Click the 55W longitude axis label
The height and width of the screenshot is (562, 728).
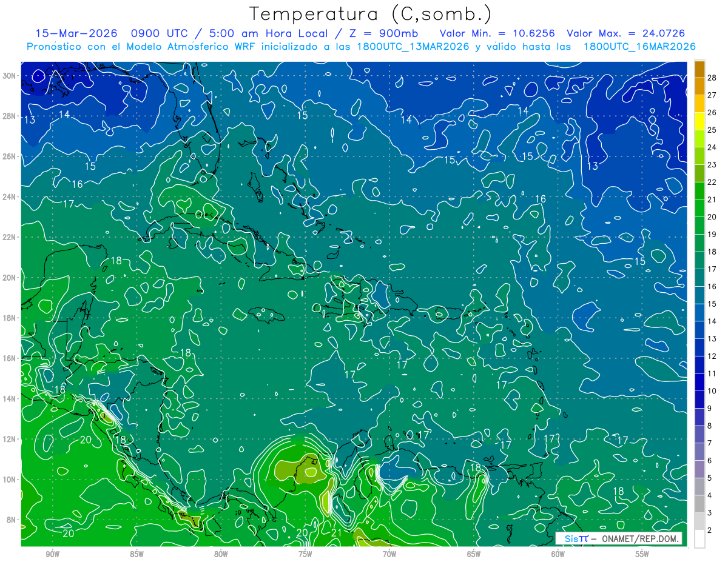point(642,554)
